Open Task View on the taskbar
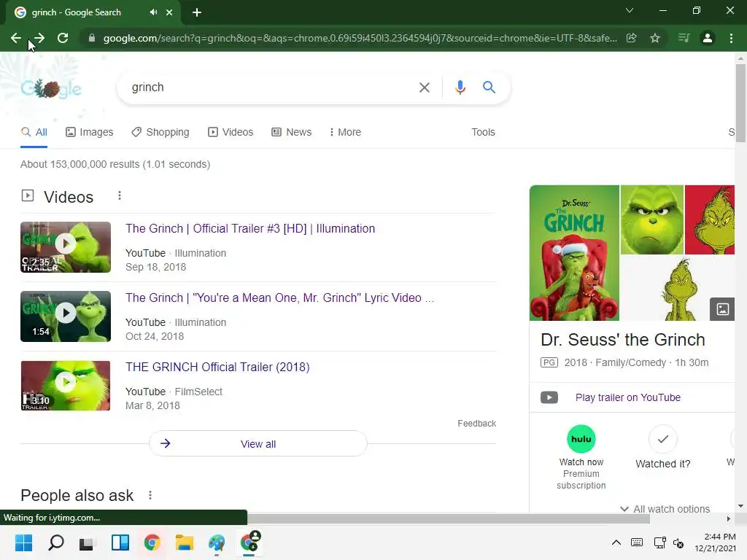This screenshot has height=560, width=747. pos(86,542)
